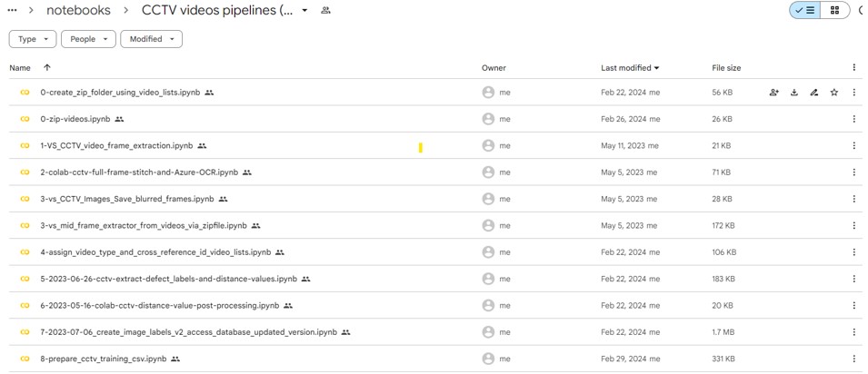Open 4-assign_video_type_and_cross_reference_id_video_lists.ipynb
Image resolution: width=868 pixels, height=374 pixels.
pyautogui.click(x=155, y=252)
